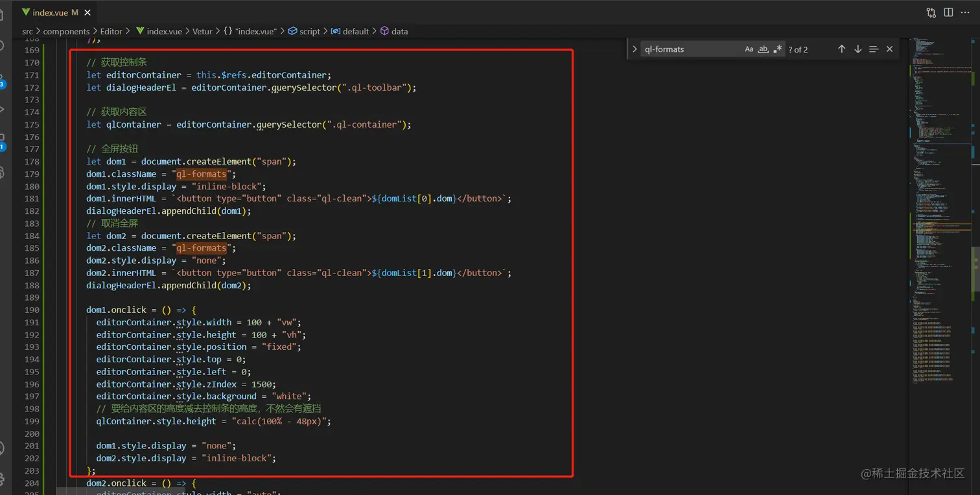Open the index.vue file breadcrumb with Vue icon
This screenshot has width=980, height=495.
[159, 31]
